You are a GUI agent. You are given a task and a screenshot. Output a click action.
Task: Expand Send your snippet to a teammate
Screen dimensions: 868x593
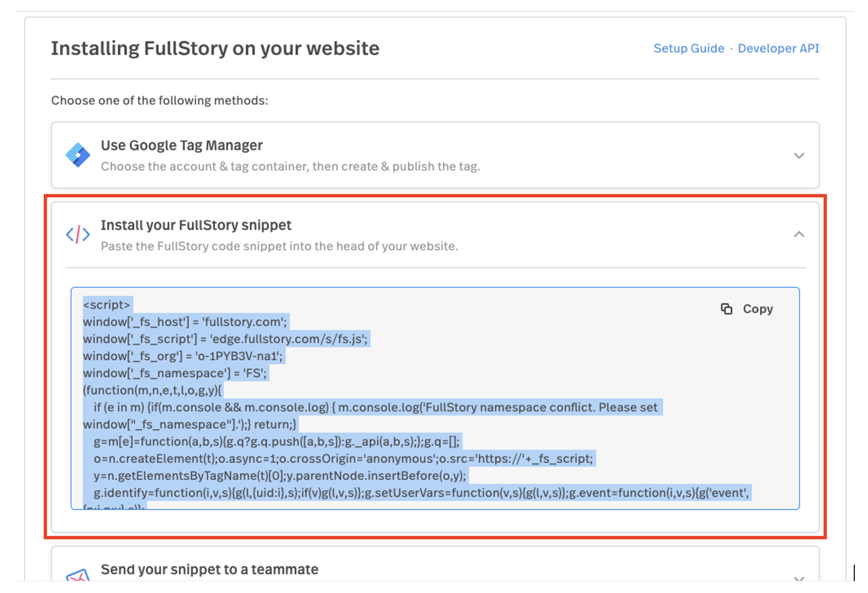799,578
